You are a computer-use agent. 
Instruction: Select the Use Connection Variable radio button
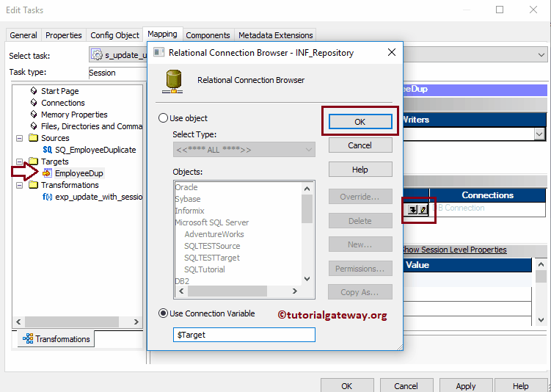(163, 313)
